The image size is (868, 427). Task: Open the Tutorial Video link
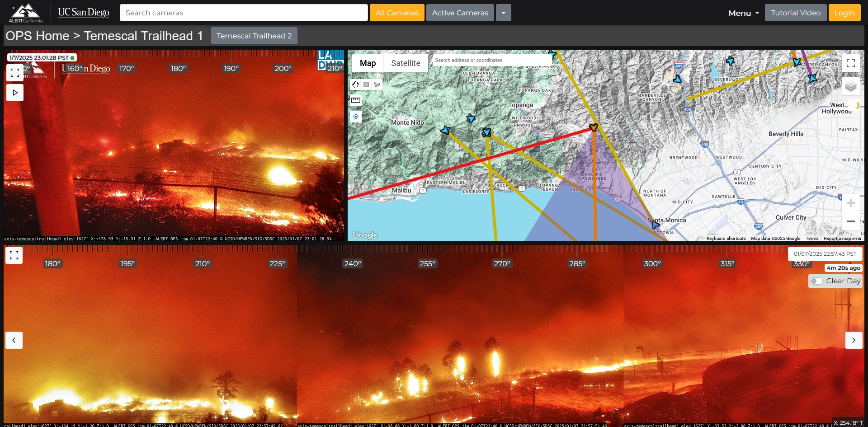pyautogui.click(x=795, y=13)
